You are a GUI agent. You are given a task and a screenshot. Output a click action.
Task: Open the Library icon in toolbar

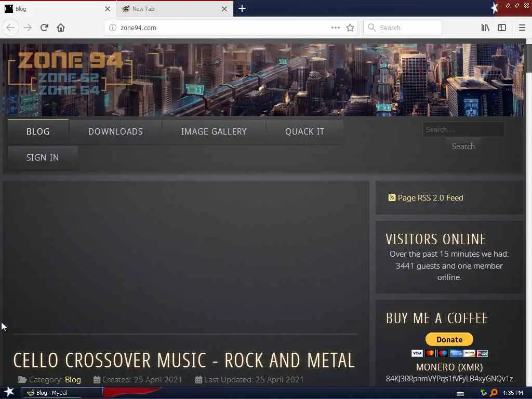[x=485, y=28]
